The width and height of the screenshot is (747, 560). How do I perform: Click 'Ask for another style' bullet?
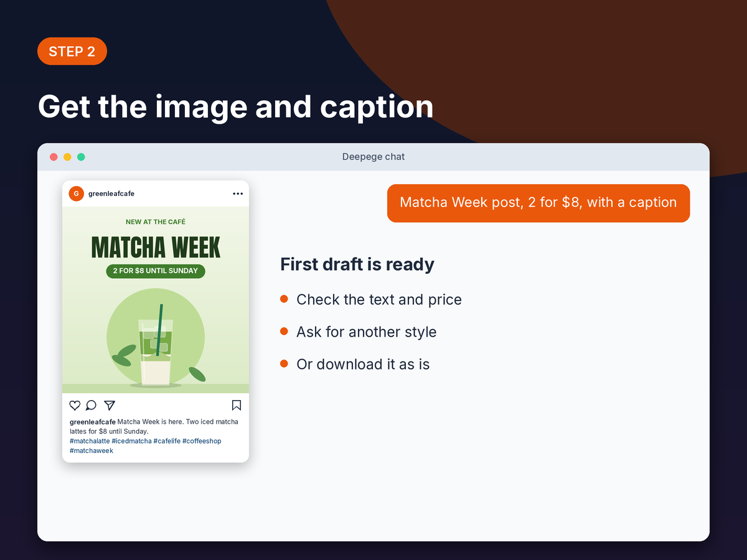359,332
